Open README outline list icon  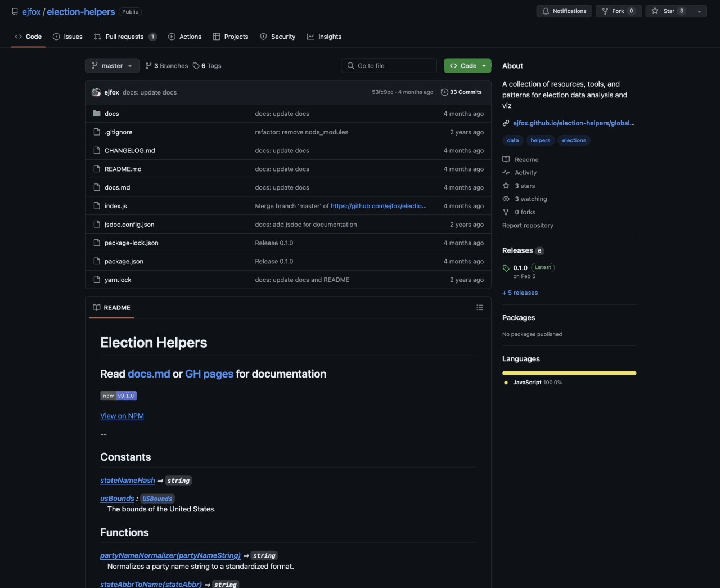tap(480, 307)
